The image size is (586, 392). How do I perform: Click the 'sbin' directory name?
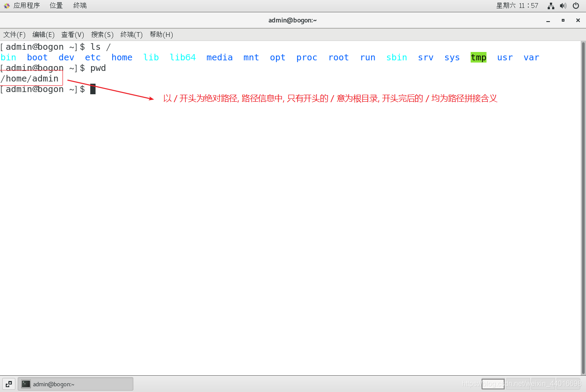pyautogui.click(x=397, y=57)
